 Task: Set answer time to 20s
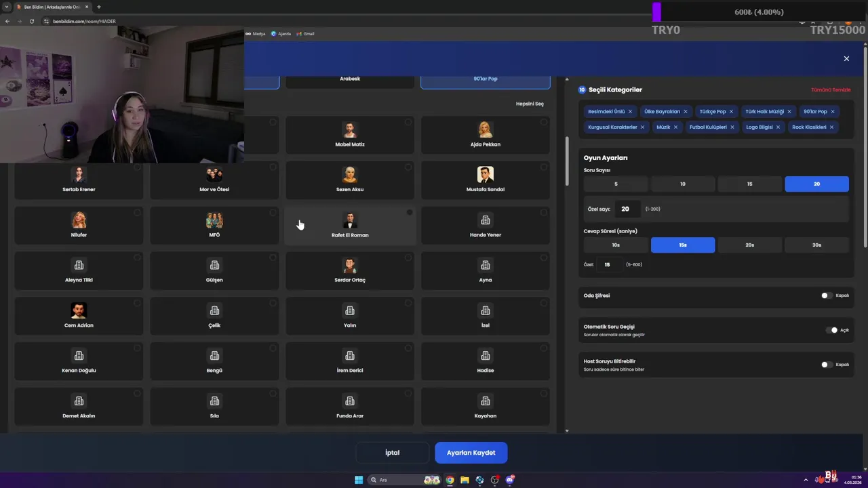(749, 245)
